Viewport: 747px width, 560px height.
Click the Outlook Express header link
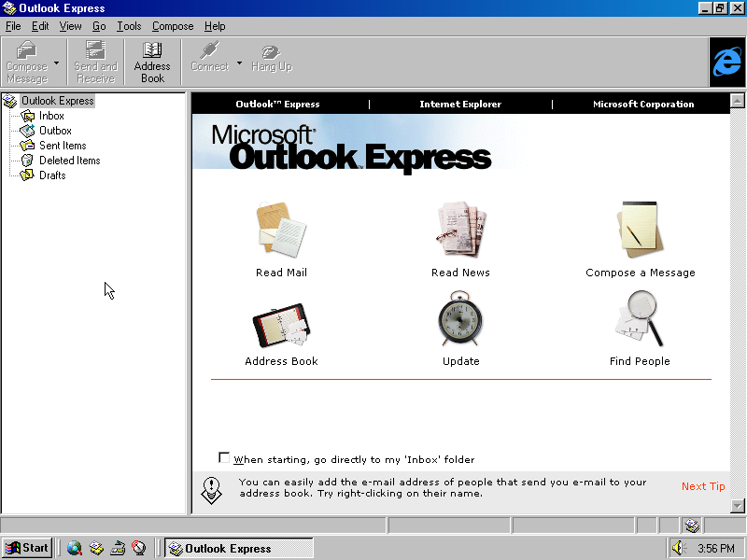point(277,104)
